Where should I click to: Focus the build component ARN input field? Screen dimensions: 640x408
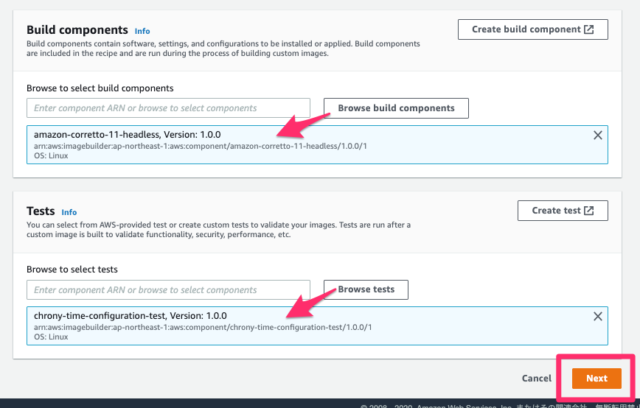[168, 108]
